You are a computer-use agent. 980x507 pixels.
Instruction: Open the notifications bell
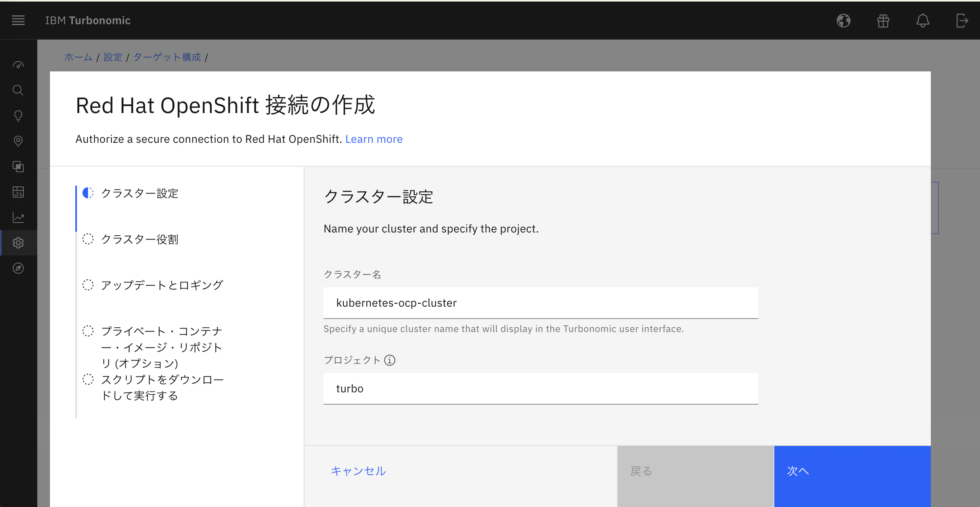pos(923,21)
